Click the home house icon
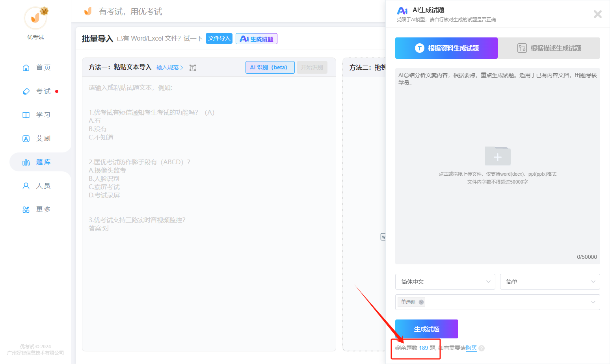 pyautogui.click(x=26, y=67)
